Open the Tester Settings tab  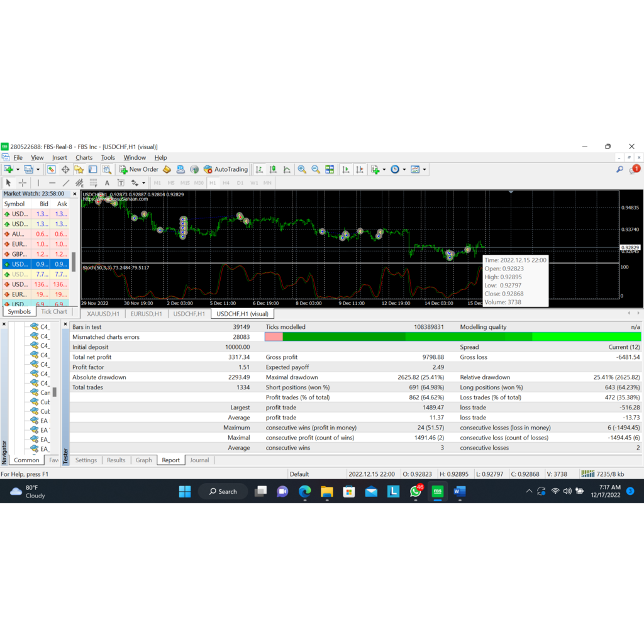[x=86, y=460]
